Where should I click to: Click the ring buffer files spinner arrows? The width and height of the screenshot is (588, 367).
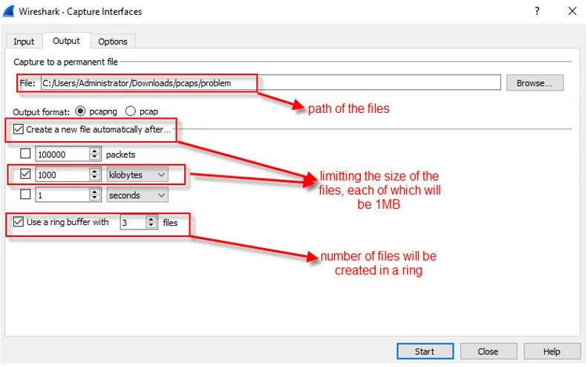[151, 222]
